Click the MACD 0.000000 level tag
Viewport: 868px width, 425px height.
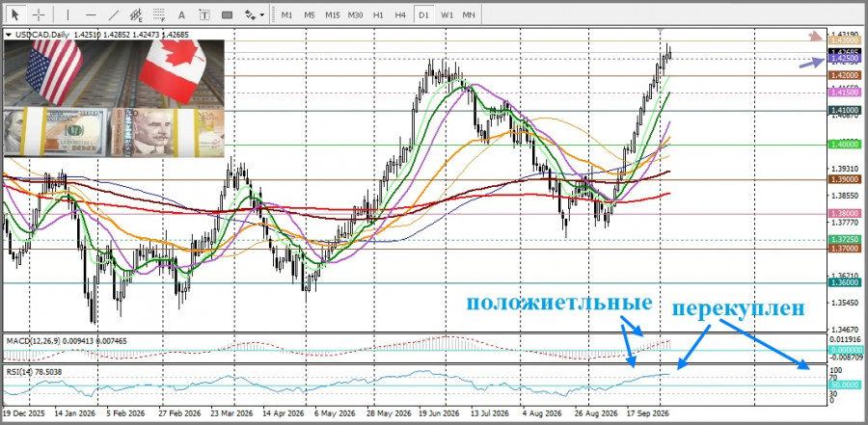click(845, 350)
